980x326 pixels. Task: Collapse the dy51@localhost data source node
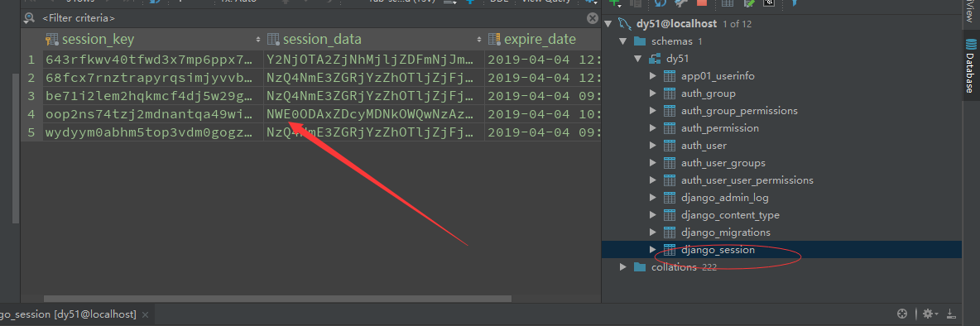[608, 24]
